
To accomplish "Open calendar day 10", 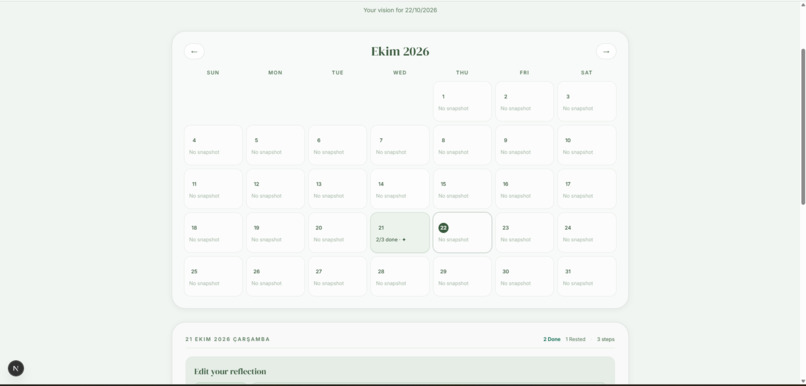I will point(587,145).
